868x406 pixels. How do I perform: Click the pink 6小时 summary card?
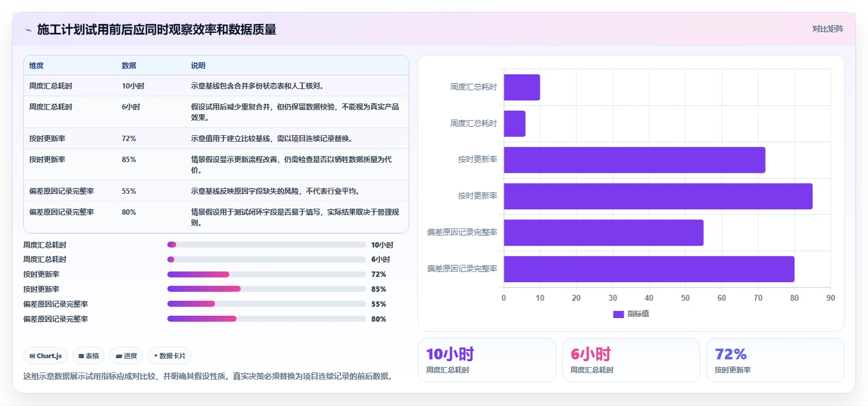631,360
